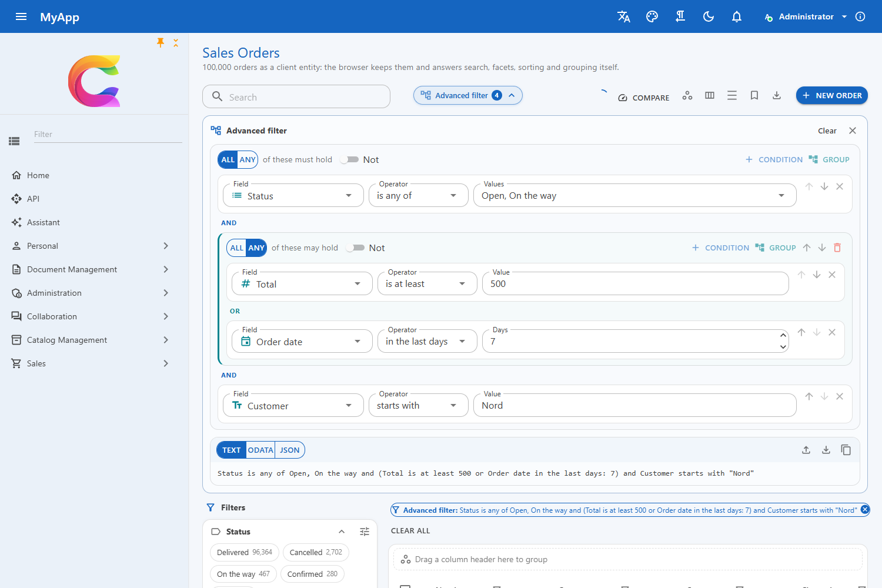Open the column chooser icon
Screen dimensions: 882x588
tap(710, 95)
